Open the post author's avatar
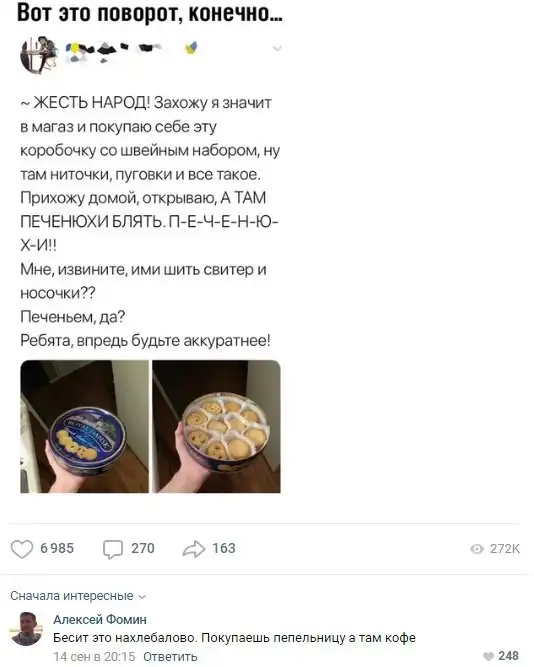Image resolution: width=534 pixels, height=667 pixels. click(39, 55)
